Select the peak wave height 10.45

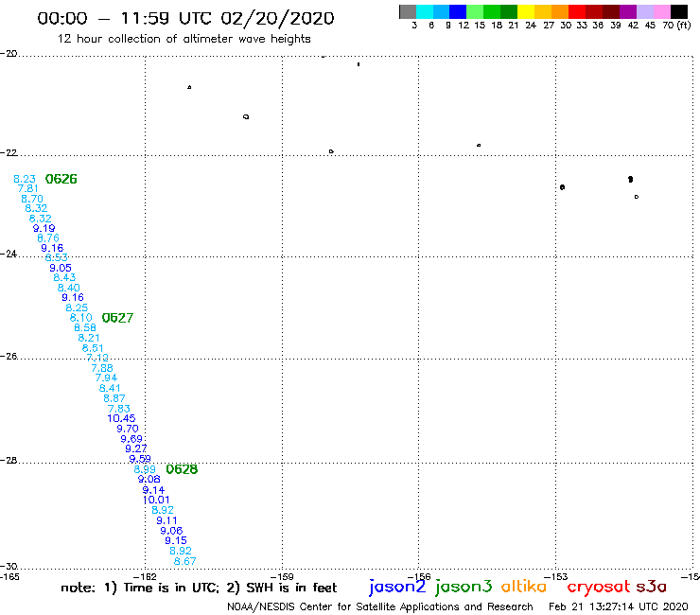pos(121,418)
